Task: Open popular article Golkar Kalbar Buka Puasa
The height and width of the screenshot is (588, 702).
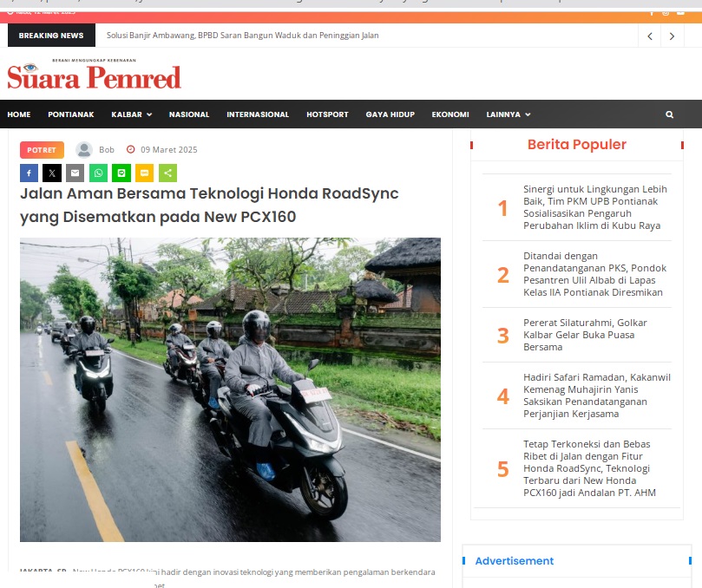Action: click(x=585, y=335)
